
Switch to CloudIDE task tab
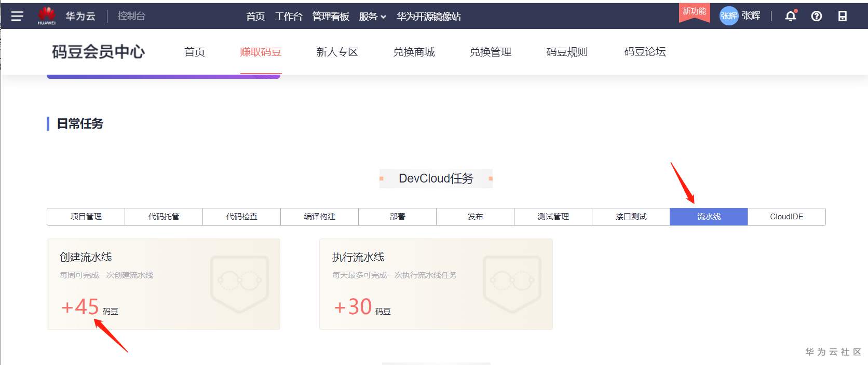coord(786,217)
